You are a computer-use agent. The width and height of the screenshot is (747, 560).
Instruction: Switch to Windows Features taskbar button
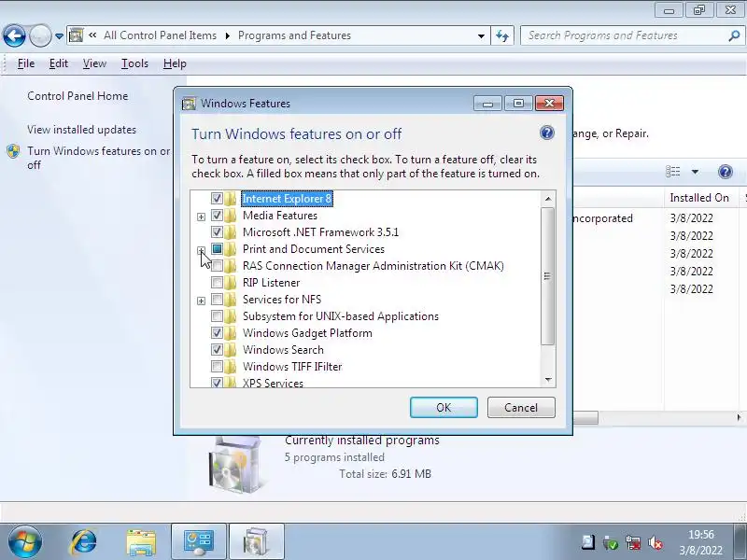pyautogui.click(x=257, y=542)
